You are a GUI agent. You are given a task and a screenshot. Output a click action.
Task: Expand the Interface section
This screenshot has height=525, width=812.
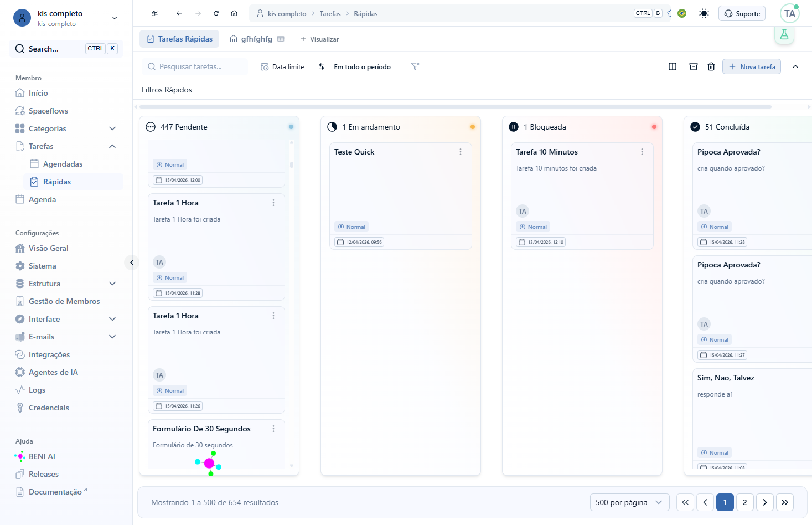tap(112, 319)
